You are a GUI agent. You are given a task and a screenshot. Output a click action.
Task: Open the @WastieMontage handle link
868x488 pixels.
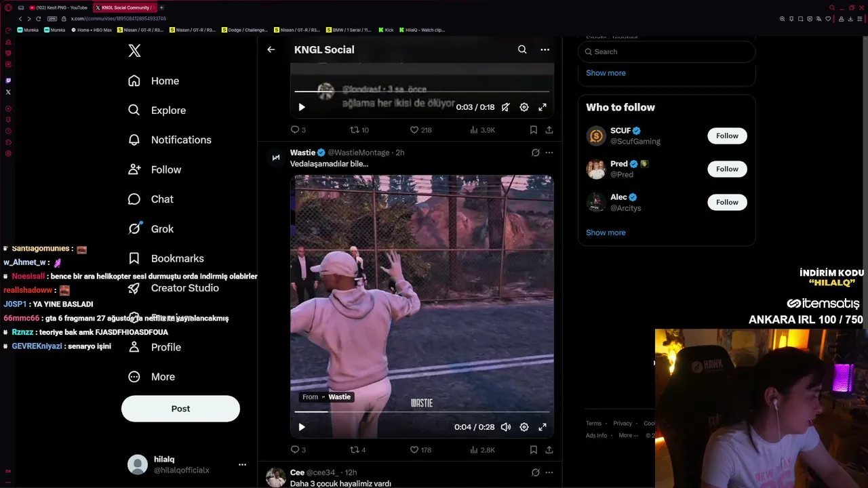point(359,152)
